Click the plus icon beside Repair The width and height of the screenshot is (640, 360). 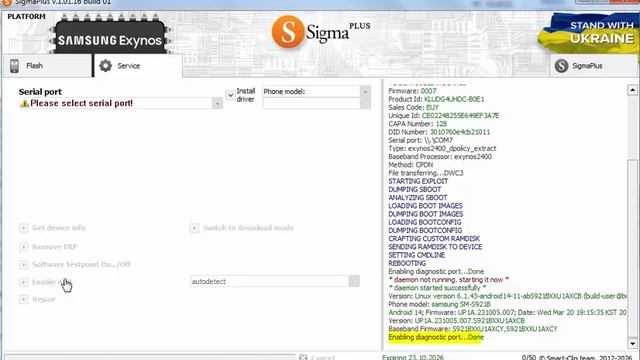point(24,299)
